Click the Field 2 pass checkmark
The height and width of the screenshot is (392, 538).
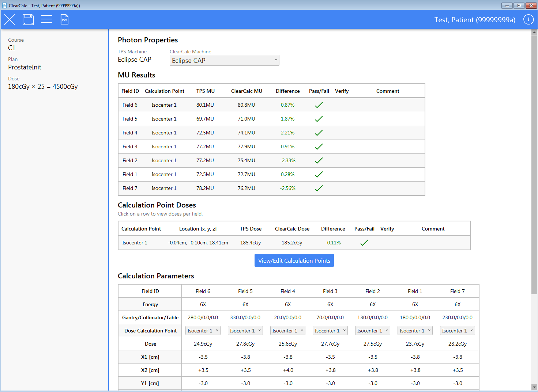point(319,160)
